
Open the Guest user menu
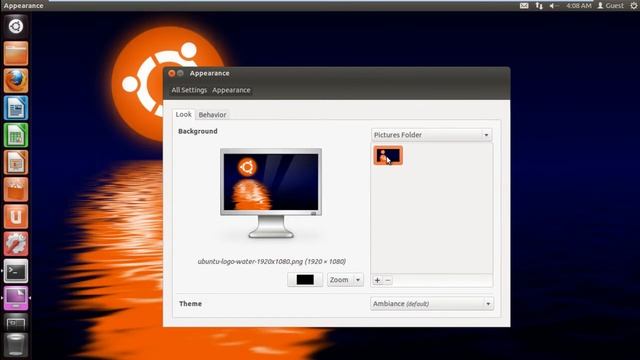pos(611,5)
